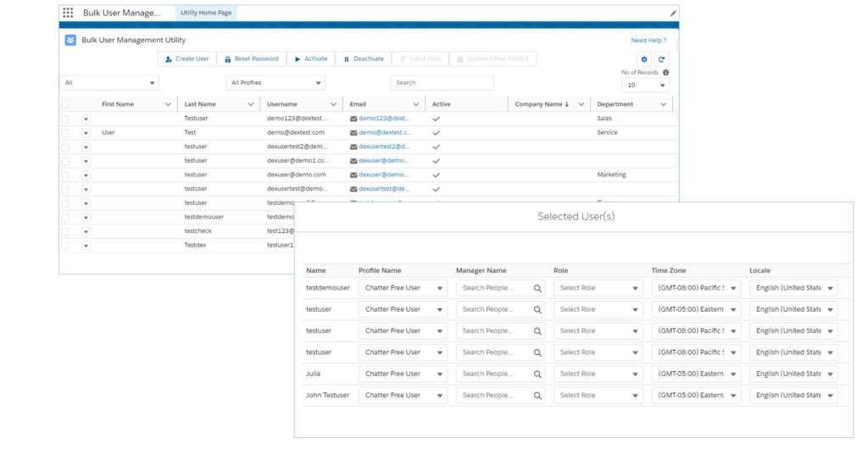This screenshot has height=449, width=868.
Task: Expand the No of Records dropdown showing 10
Action: [645, 86]
